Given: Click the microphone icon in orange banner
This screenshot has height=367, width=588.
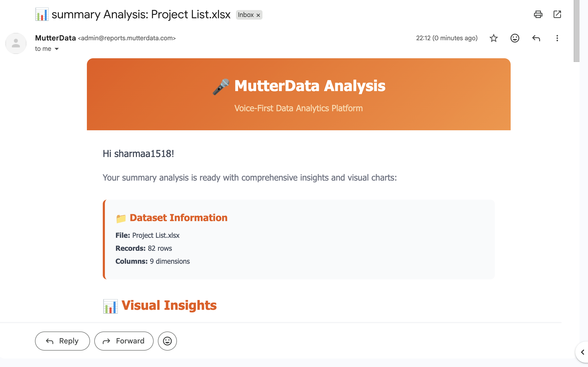Looking at the screenshot, I should (x=221, y=87).
